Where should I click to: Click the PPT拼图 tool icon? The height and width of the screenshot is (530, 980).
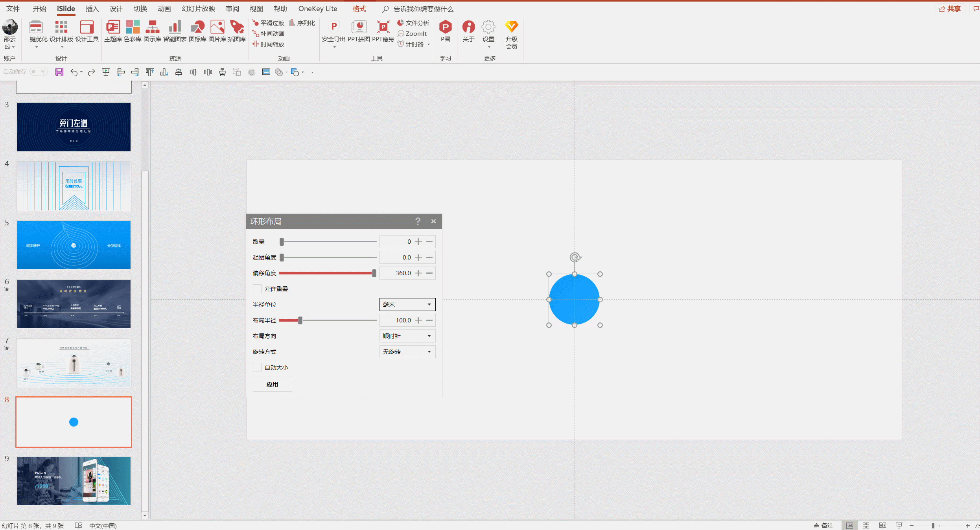(x=359, y=31)
